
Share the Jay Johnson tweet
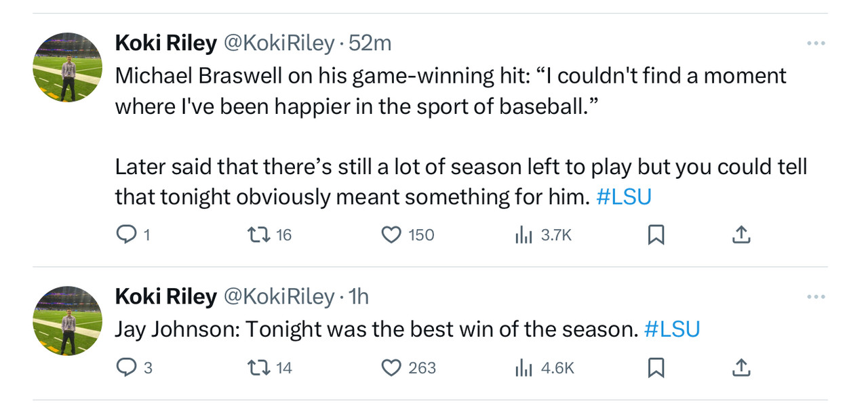click(741, 367)
